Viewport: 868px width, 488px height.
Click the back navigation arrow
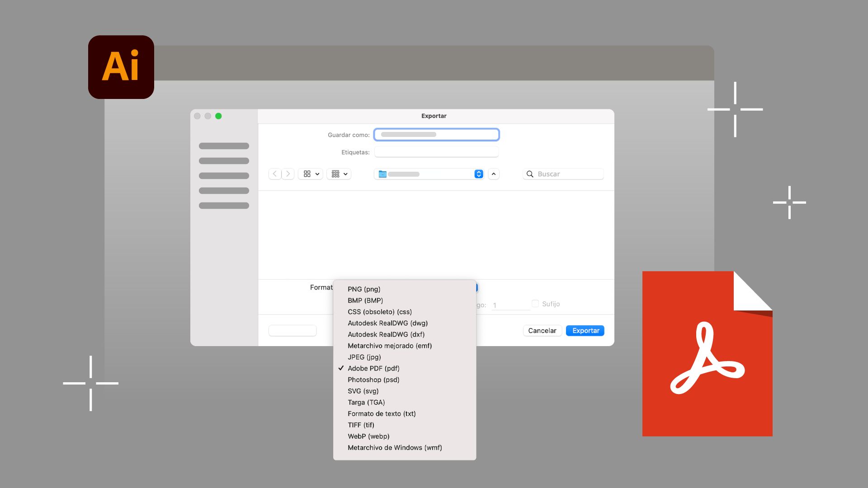(274, 174)
